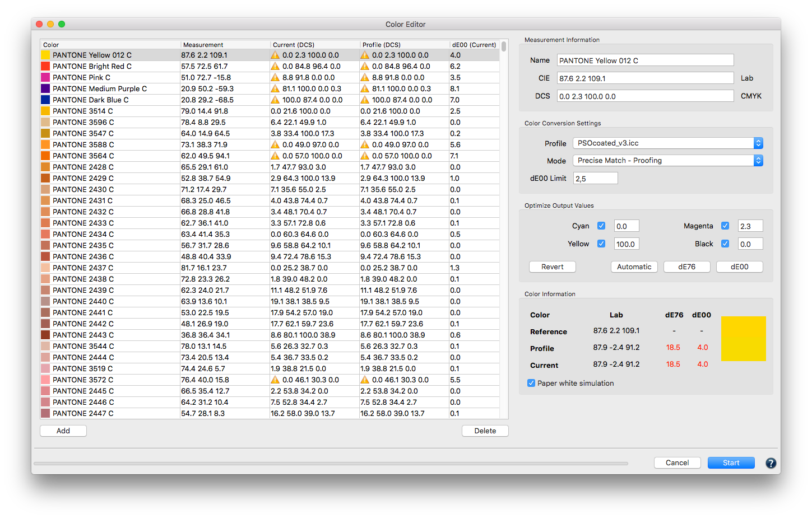Click warning icon in PANTONE 3564 C Profile column

click(x=365, y=156)
